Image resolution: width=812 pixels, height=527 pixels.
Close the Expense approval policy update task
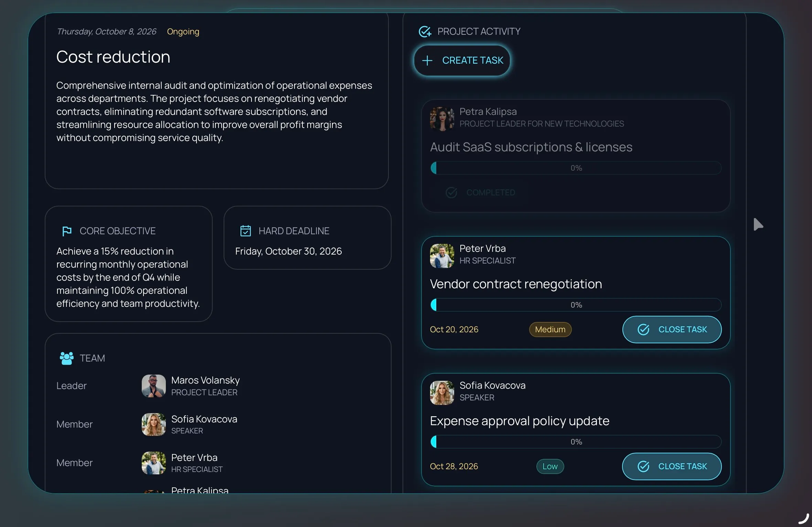tap(672, 466)
